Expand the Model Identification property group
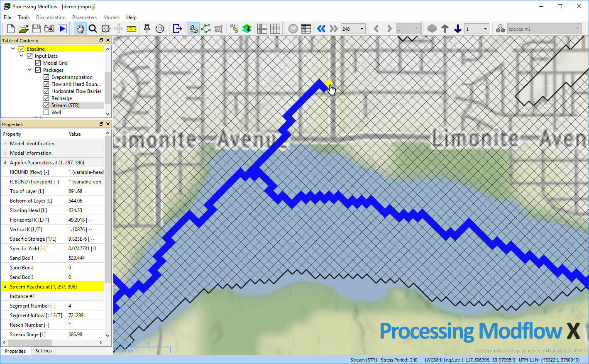The height and width of the screenshot is (364, 589). point(5,144)
